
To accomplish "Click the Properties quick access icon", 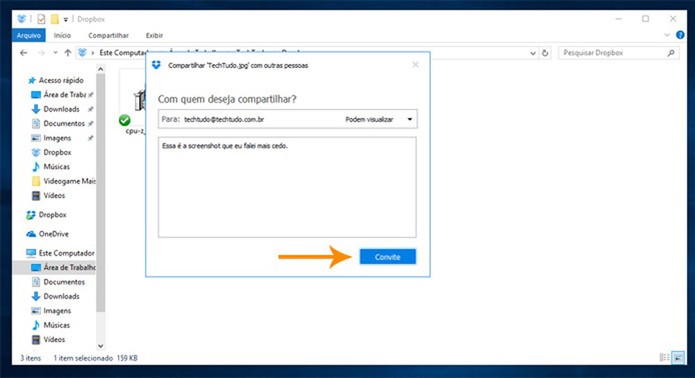I will tap(41, 19).
